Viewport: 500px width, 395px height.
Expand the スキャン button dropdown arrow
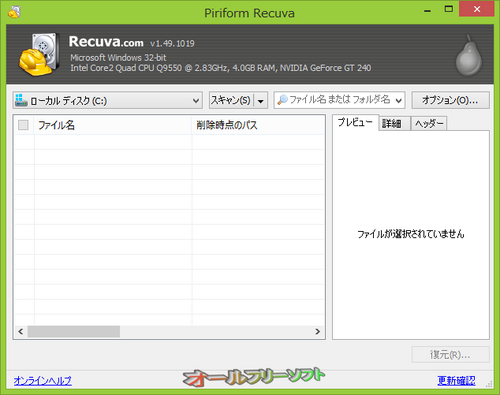click(x=261, y=101)
